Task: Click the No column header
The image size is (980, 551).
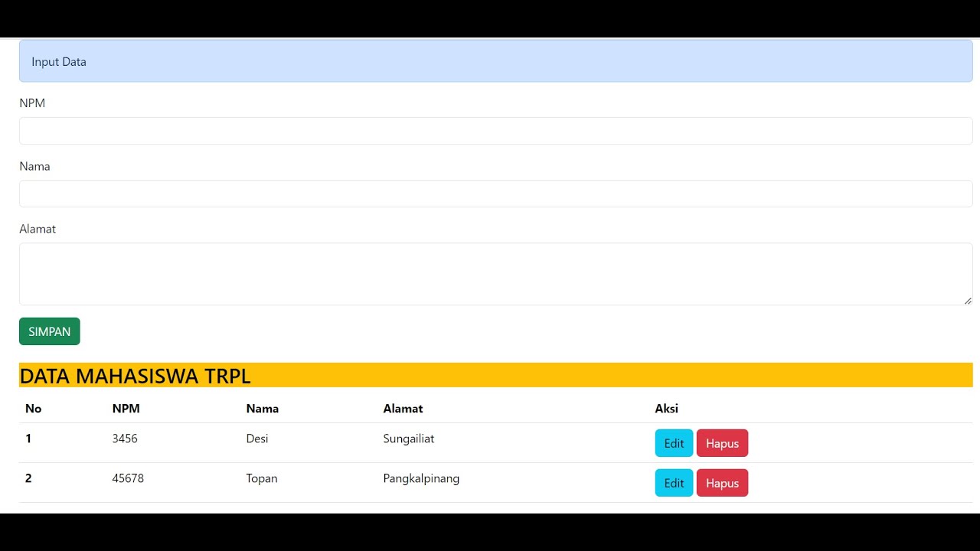Action: [x=33, y=409]
